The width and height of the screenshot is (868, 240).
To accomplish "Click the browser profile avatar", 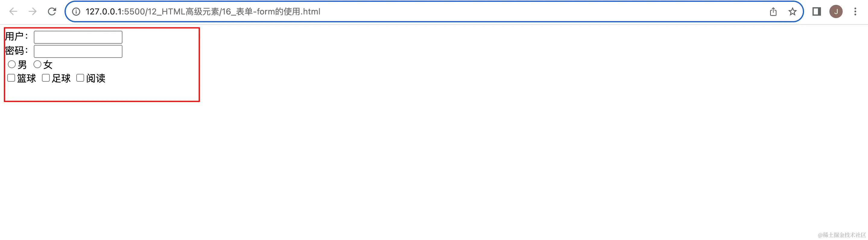I will (836, 11).
